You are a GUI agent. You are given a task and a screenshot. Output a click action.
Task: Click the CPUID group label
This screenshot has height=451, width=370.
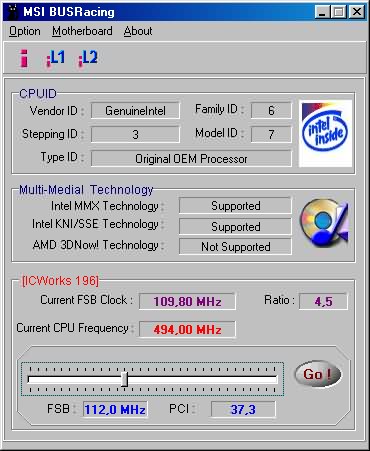click(38, 94)
